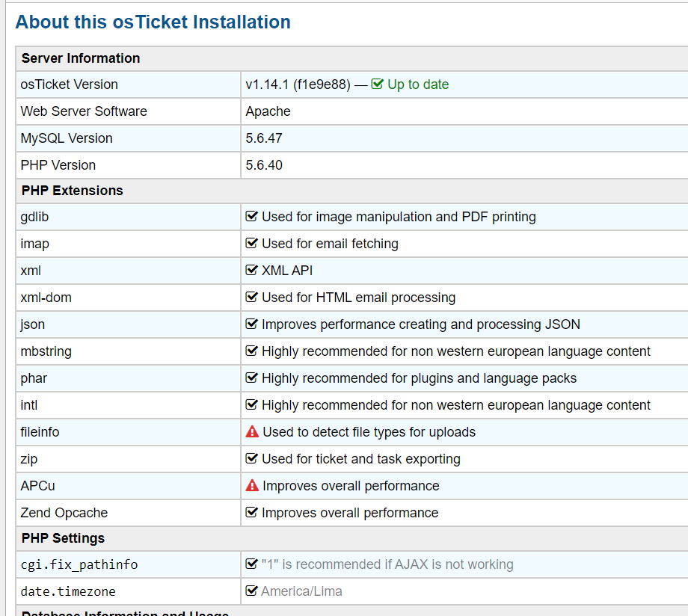Click the red warning icon for fileinfo
The width and height of the screenshot is (688, 616).
(252, 432)
